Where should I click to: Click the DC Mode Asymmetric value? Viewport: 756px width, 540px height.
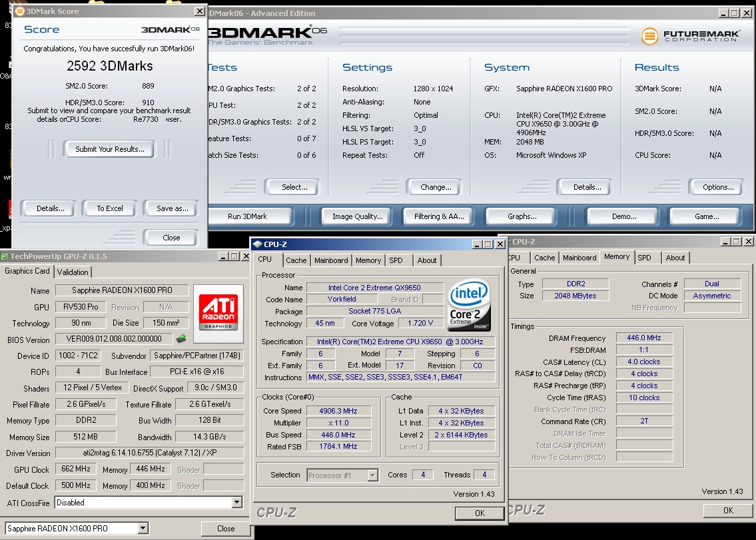point(712,296)
